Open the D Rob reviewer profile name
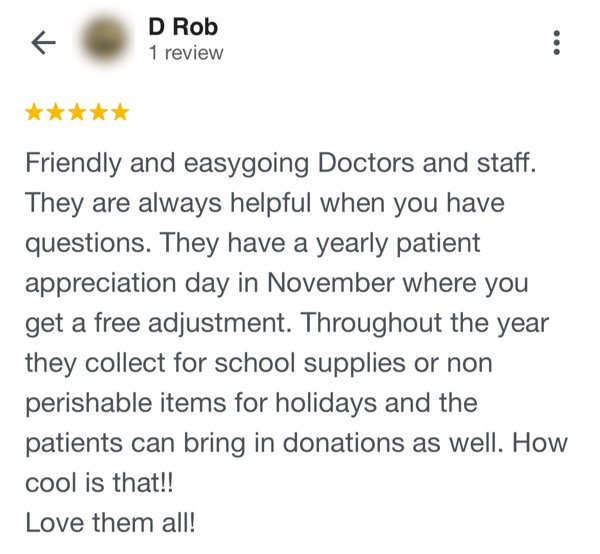The image size is (600, 554). (x=183, y=27)
